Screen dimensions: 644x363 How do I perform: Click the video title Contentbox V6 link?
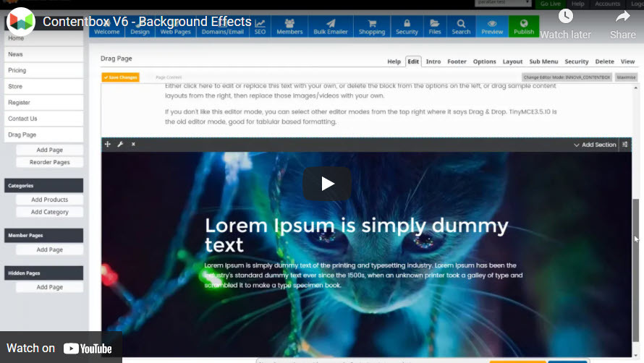point(147,22)
